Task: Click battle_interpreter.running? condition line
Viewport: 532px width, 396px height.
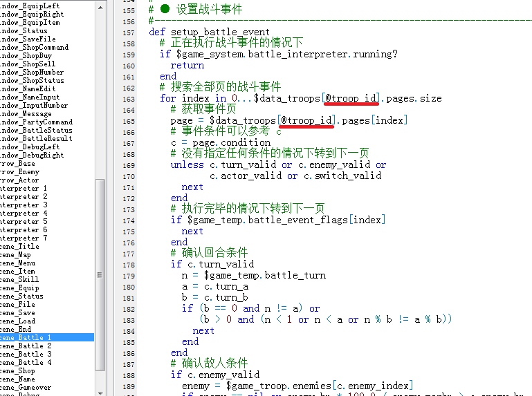Action: 279,54
